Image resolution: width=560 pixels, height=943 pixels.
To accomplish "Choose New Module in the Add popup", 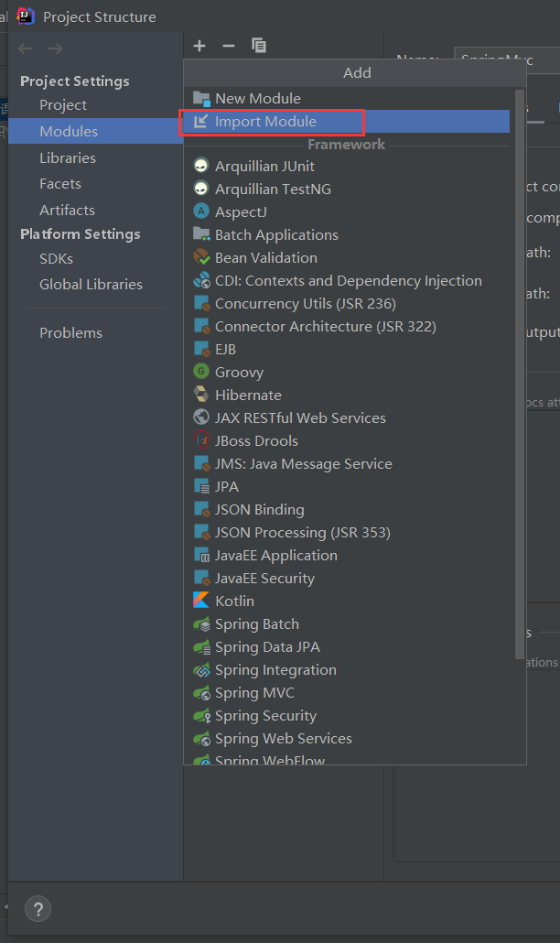I will tap(257, 98).
